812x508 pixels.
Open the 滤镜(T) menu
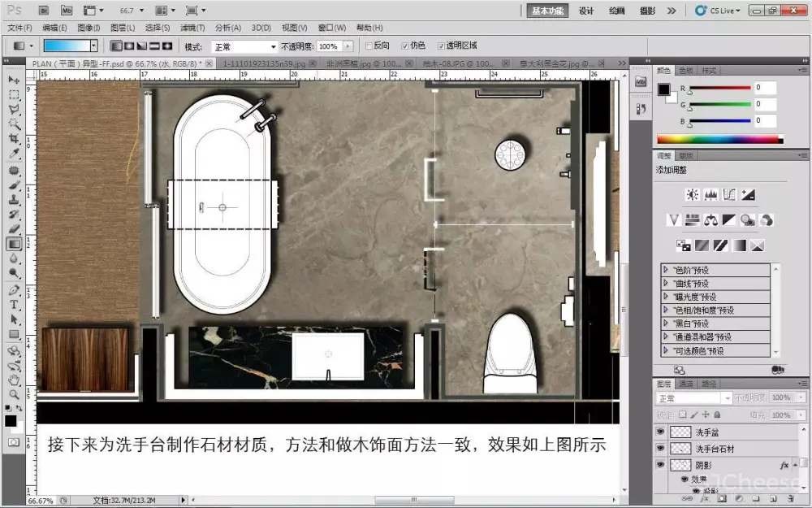coord(192,28)
